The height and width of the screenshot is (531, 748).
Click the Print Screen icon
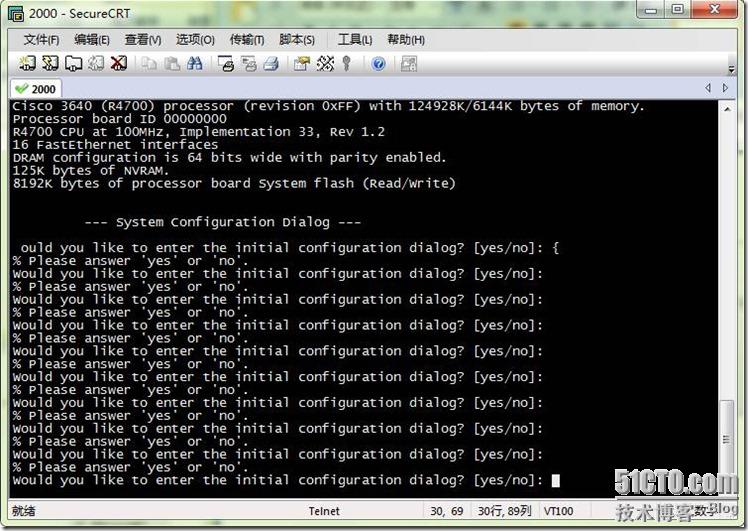click(226, 63)
